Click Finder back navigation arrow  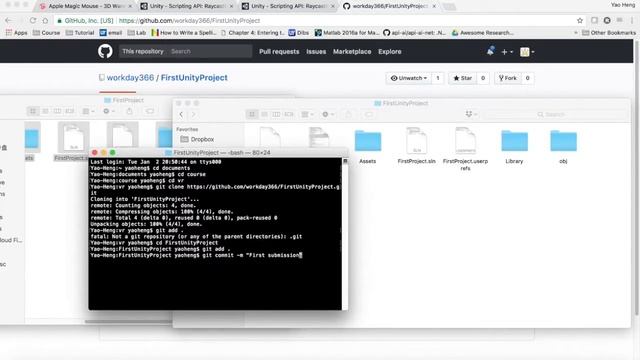pos(181,115)
